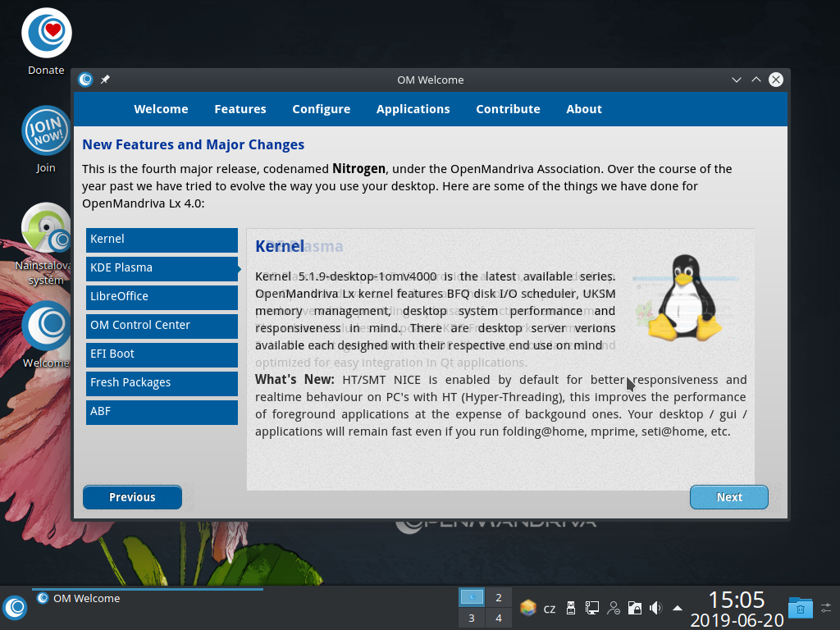This screenshot has height=630, width=840.
Task: Switch to the Features tab
Action: [x=240, y=109]
